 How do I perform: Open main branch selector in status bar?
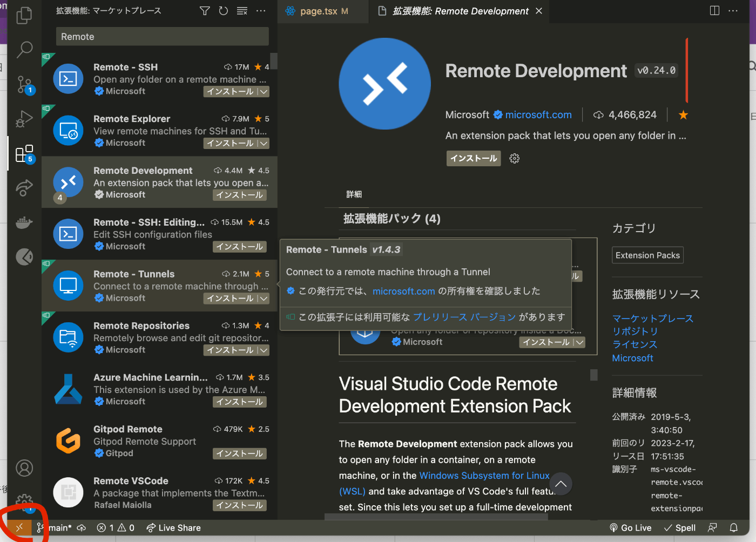click(54, 528)
